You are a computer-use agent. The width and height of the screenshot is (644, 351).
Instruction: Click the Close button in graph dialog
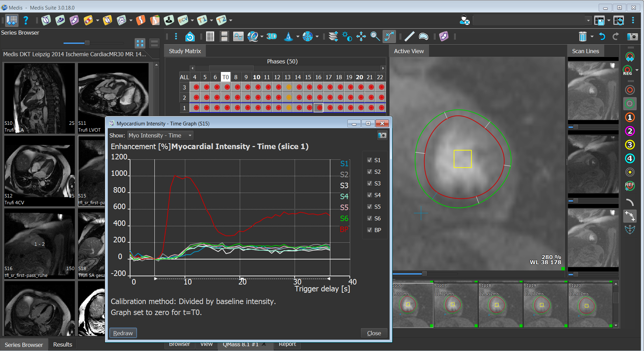[374, 333]
